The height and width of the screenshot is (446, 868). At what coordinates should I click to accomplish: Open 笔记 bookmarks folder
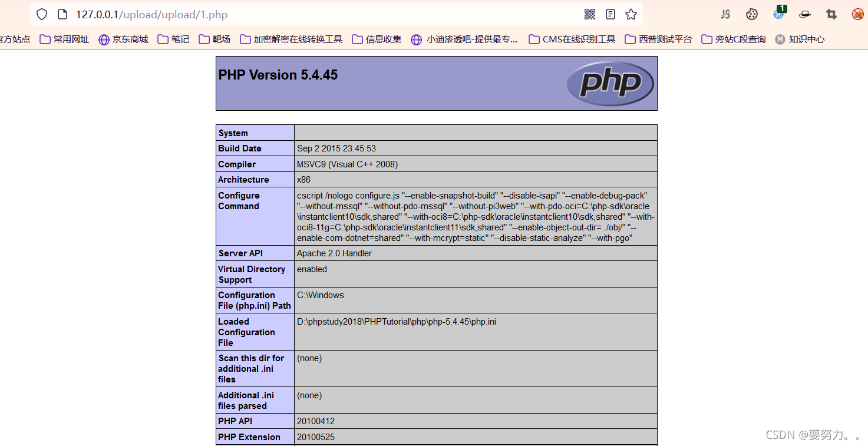coord(173,39)
